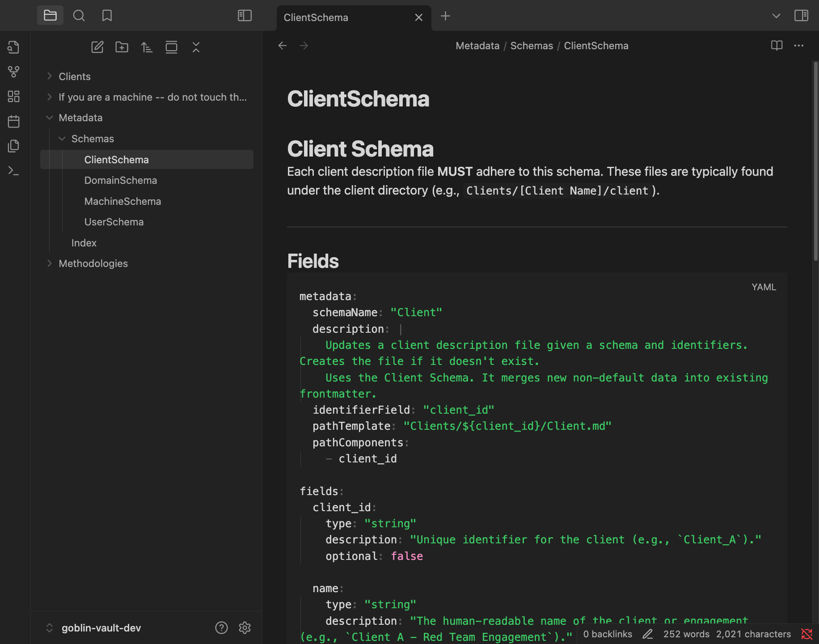Image resolution: width=819 pixels, height=644 pixels.
Task: Open the bookmarks panel icon
Action: (x=107, y=16)
